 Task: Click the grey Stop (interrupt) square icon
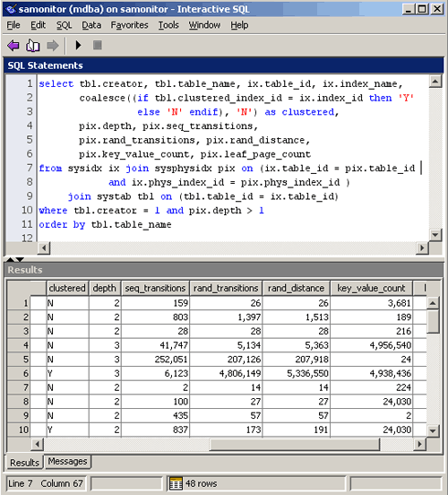(x=97, y=45)
